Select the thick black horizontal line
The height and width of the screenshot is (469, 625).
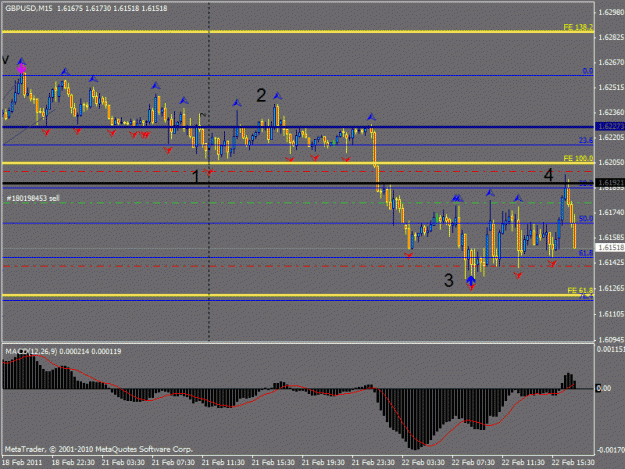tap(298, 183)
